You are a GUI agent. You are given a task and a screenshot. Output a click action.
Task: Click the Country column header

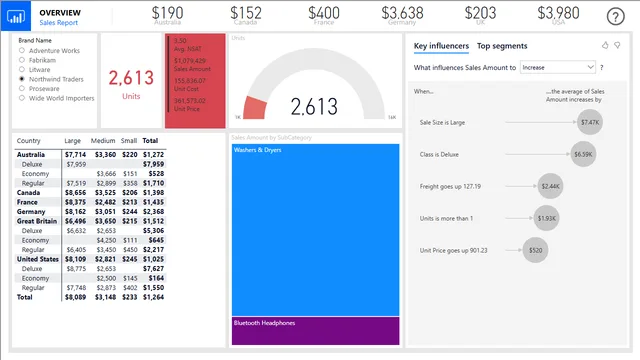pyautogui.click(x=29, y=141)
